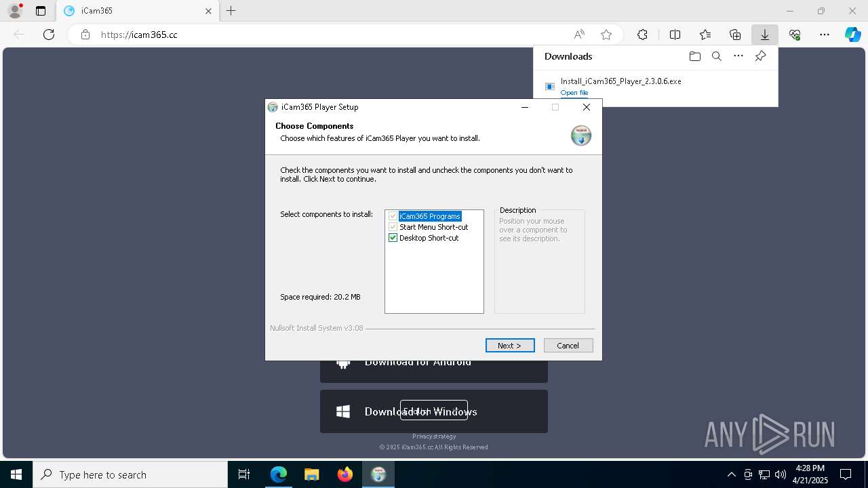Select Install_iCam365_Player_2.3.0.6.exe download entry

[655, 86]
